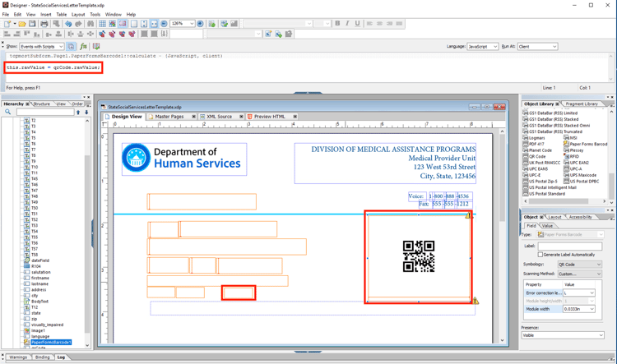
Task: Switch to the Fragment Library tab
Action: (x=582, y=104)
